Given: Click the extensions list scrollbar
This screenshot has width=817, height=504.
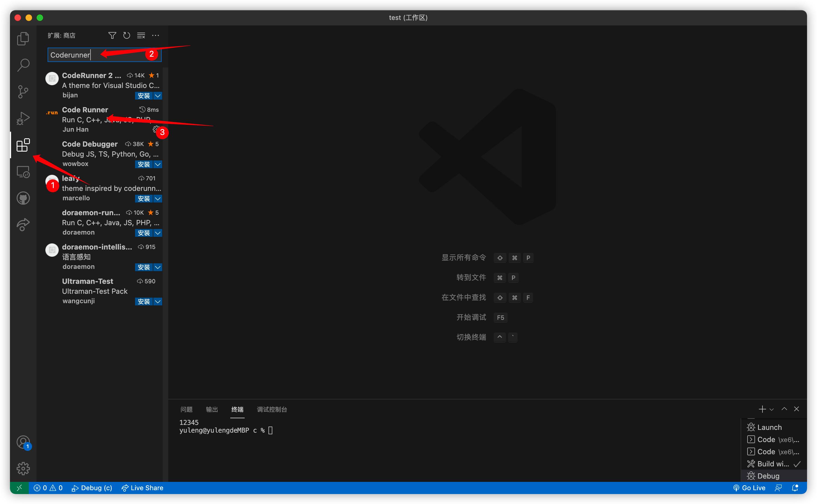Looking at the screenshot, I should [x=166, y=274].
